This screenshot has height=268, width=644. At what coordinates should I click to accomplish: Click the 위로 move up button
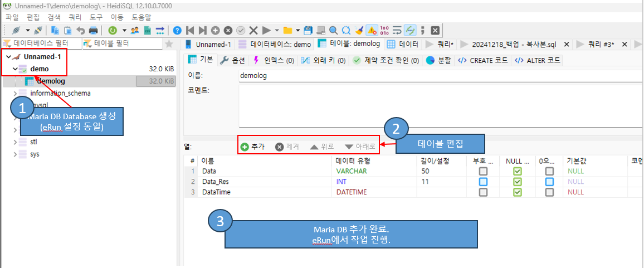(321, 147)
